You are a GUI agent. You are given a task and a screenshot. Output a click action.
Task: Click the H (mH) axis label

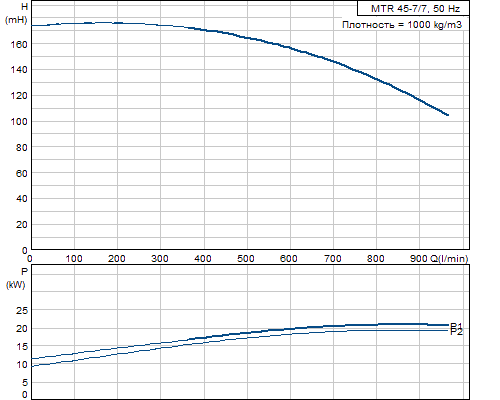[16, 13]
